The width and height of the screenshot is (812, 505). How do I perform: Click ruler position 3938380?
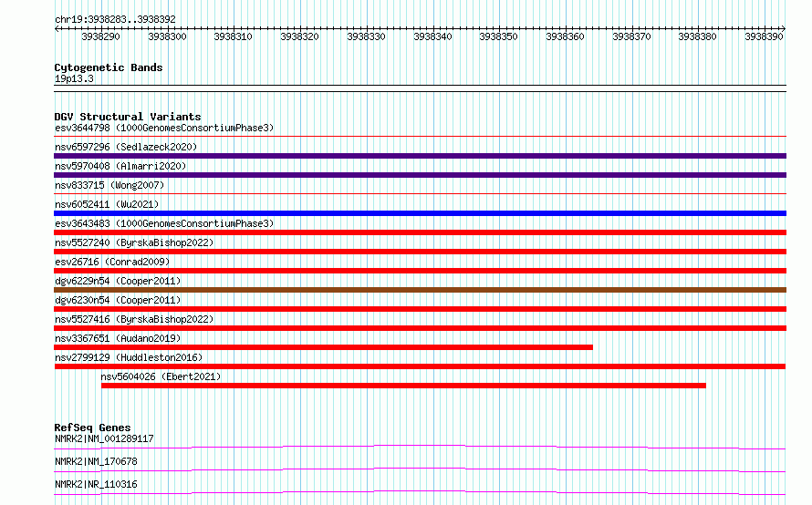tap(697, 36)
